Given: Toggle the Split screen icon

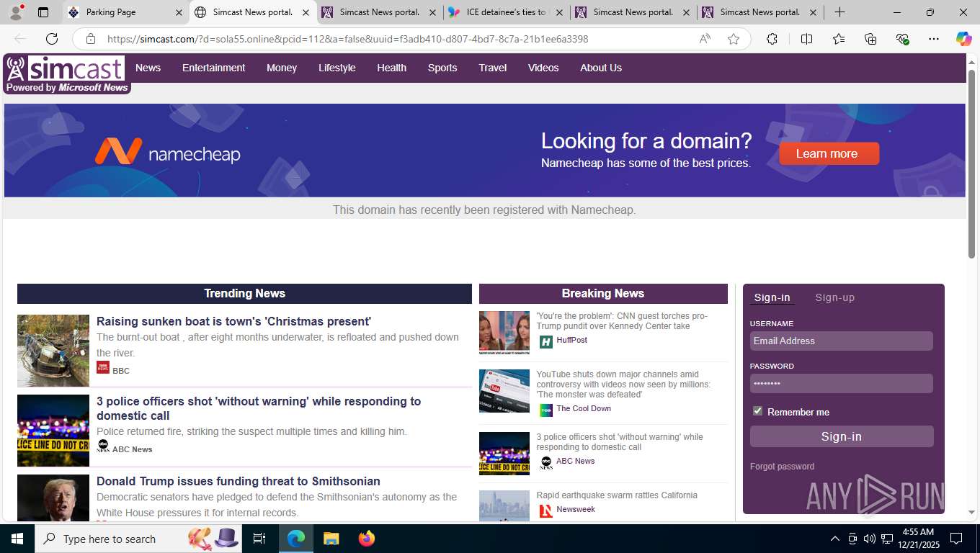Looking at the screenshot, I should pyautogui.click(x=806, y=39).
